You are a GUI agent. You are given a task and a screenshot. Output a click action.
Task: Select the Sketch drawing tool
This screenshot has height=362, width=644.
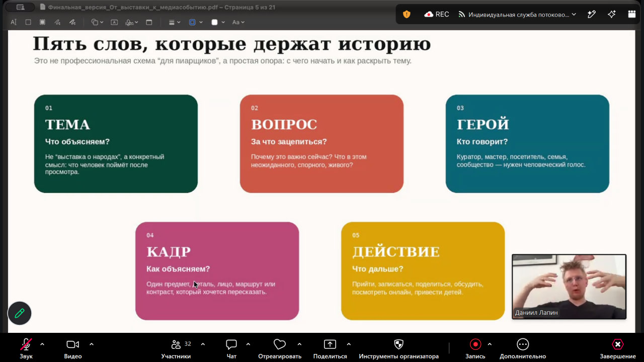[x=58, y=22]
